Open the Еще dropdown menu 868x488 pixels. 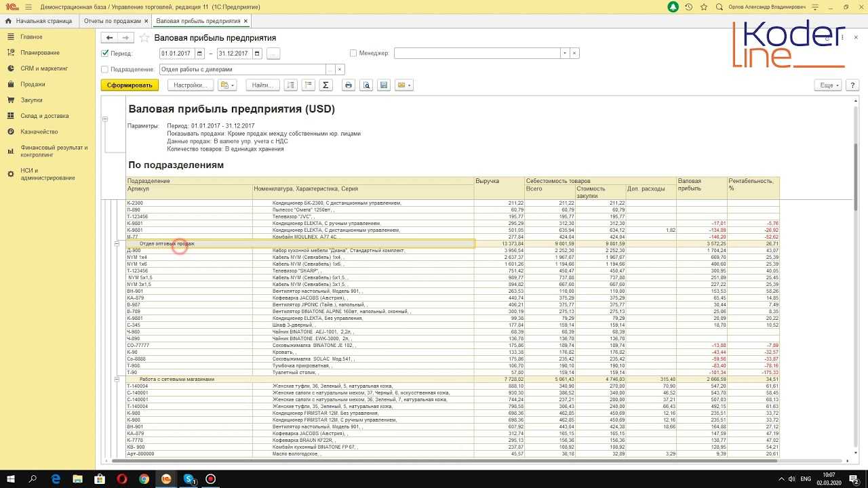click(827, 85)
